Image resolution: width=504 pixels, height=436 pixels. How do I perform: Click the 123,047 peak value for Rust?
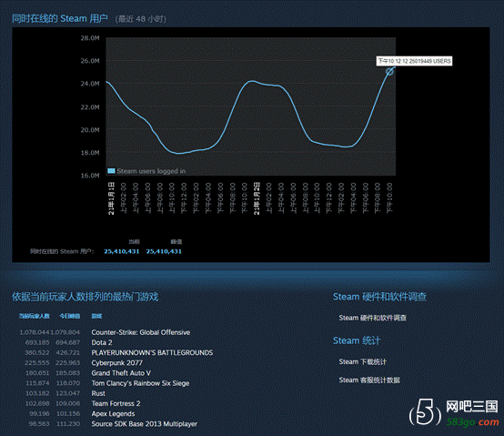click(68, 393)
